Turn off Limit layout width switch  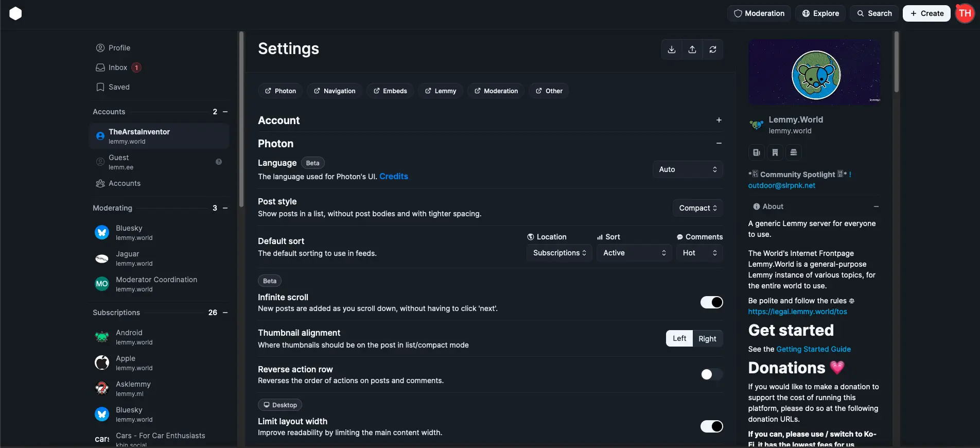coord(711,426)
